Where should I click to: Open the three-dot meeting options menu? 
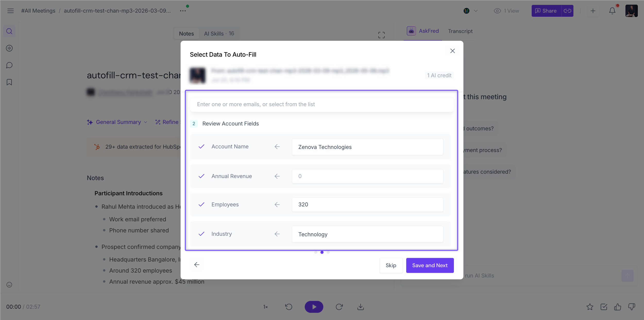183,11
